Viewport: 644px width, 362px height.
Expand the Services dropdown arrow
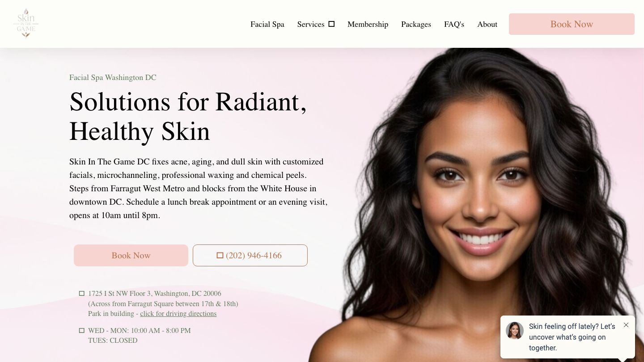(331, 24)
